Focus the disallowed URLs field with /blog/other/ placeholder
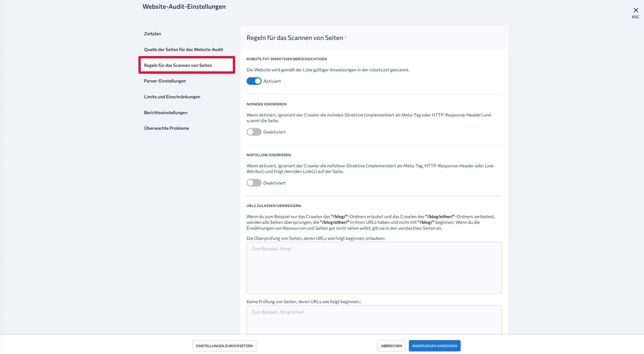644x354 pixels. point(374,320)
